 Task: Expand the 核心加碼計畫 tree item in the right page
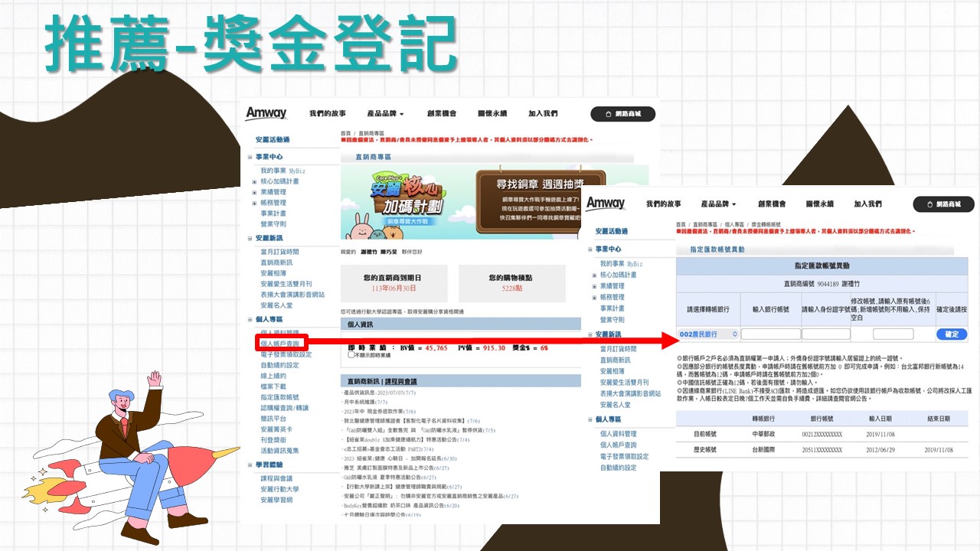tap(594, 275)
